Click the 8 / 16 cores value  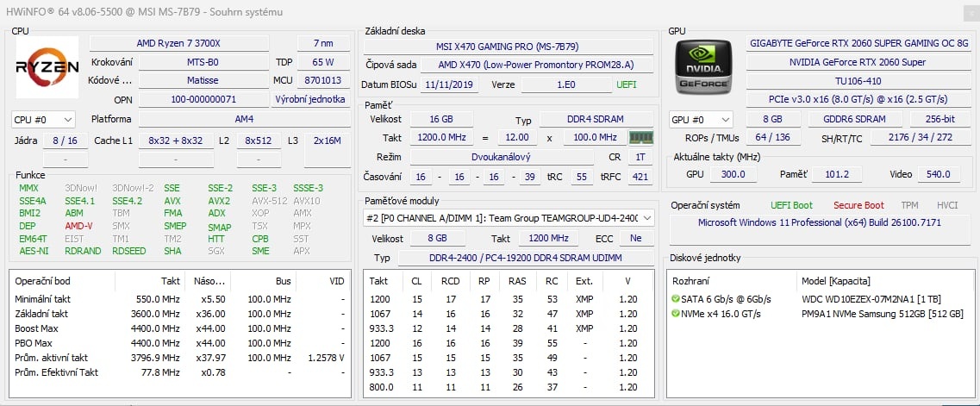[65, 141]
